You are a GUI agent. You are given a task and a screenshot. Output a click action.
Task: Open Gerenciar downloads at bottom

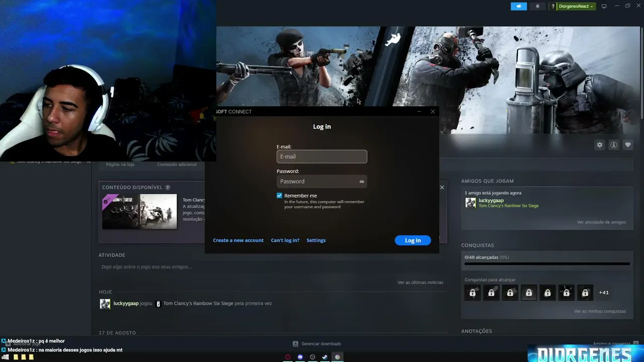point(317,344)
